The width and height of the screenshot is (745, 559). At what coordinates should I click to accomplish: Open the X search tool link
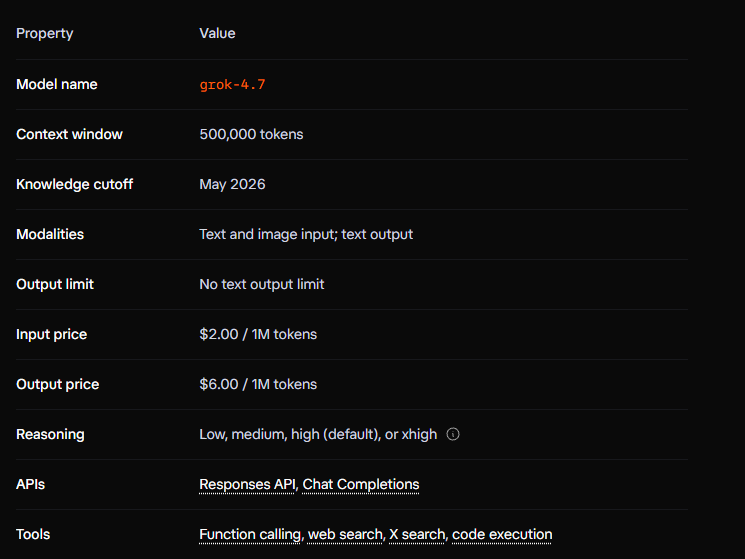coord(417,535)
